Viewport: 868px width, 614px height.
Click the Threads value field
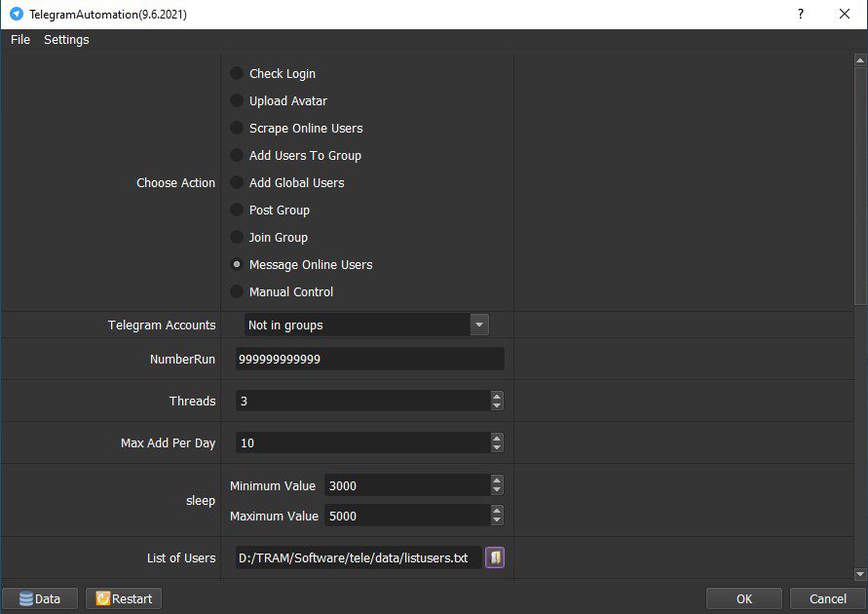tap(363, 401)
